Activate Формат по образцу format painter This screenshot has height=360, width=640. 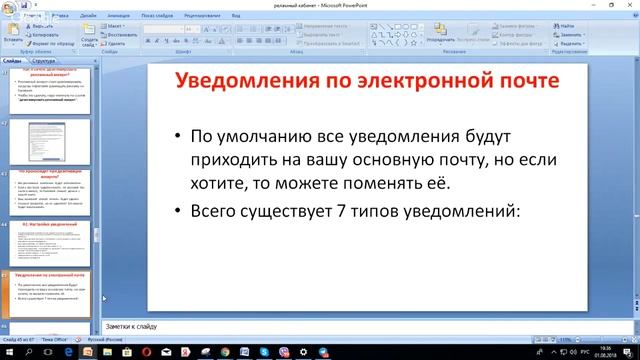tap(50, 43)
